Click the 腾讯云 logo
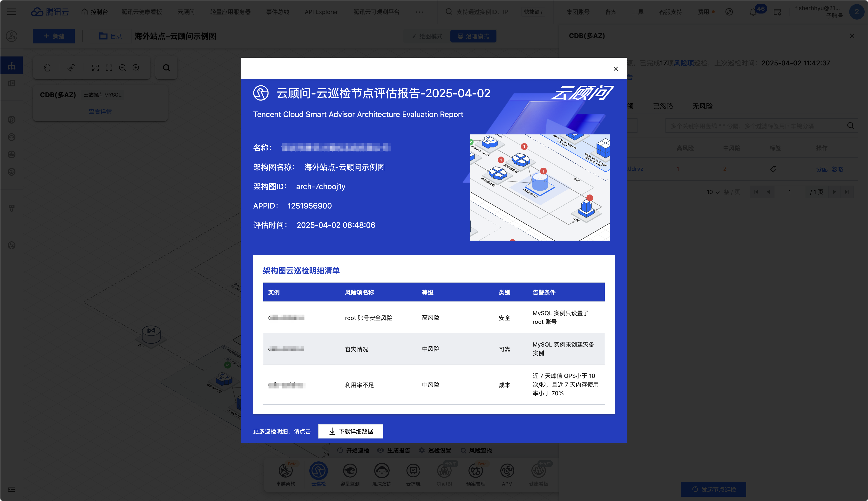 pyautogui.click(x=50, y=12)
